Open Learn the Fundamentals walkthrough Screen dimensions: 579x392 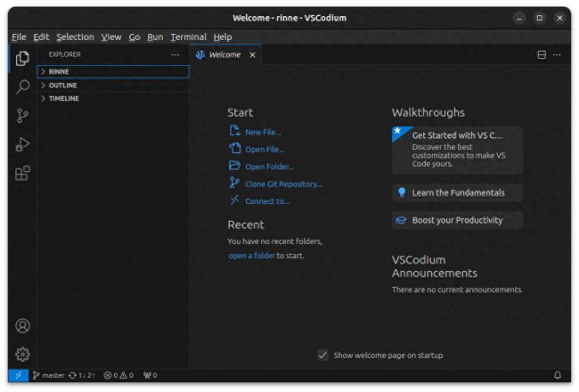(457, 192)
